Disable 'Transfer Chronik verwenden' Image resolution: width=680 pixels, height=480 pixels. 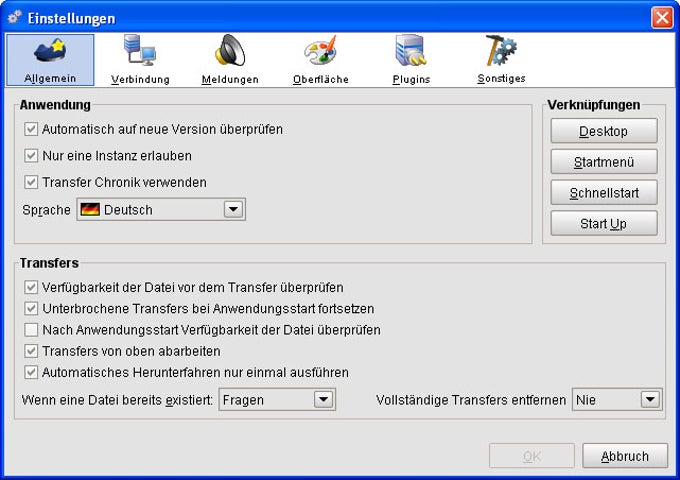point(31,182)
